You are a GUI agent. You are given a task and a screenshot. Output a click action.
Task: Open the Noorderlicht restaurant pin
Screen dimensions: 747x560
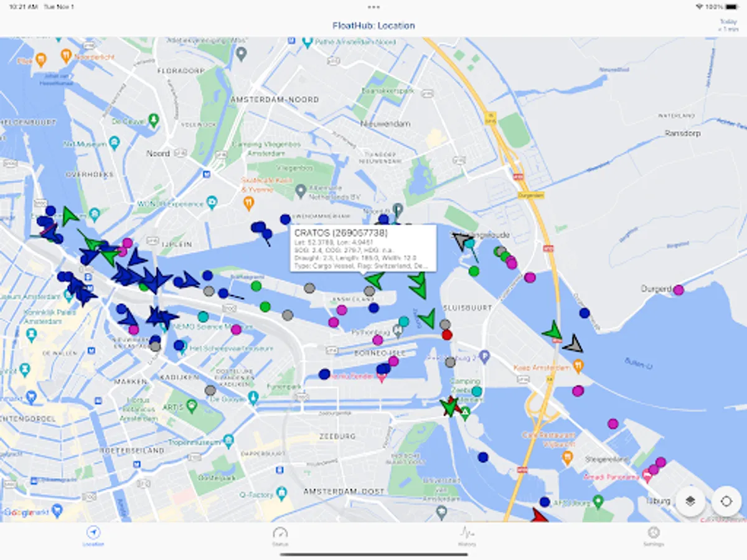66,56
